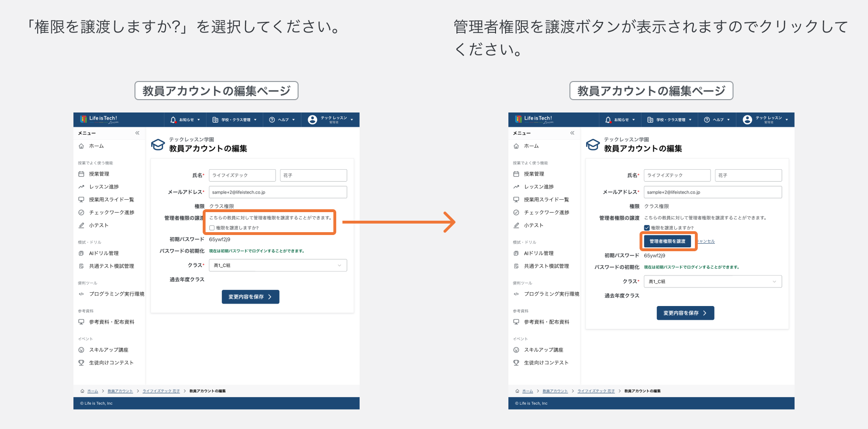Click AIドリル管理 icon in left screenshot
Viewport: 868px width, 429px height.
tap(81, 253)
